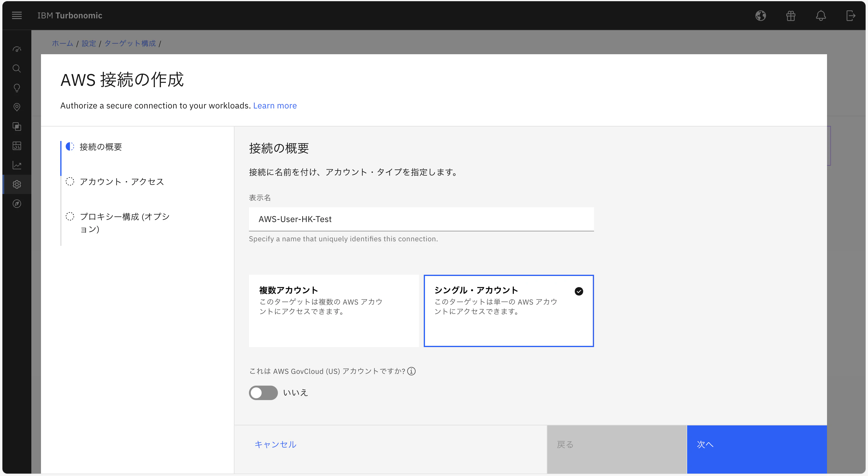Click the いいえ toggle label

click(x=295, y=393)
